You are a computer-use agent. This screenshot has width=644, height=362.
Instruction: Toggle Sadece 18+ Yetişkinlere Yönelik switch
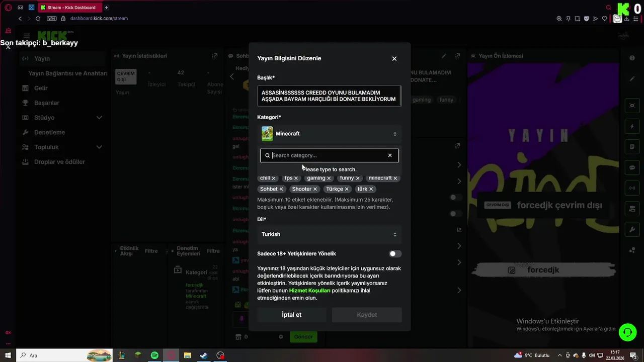pyautogui.click(x=395, y=254)
